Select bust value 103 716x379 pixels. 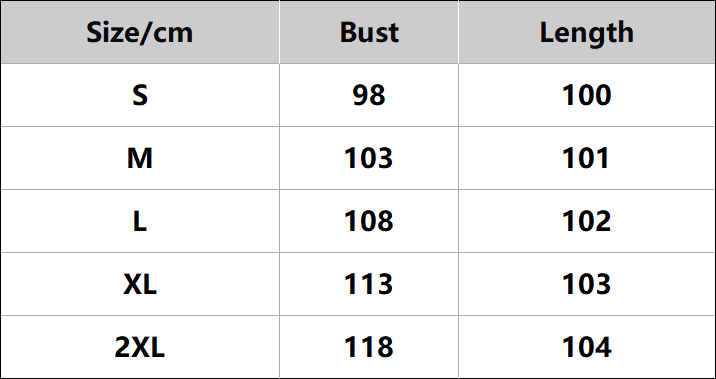[x=369, y=158]
